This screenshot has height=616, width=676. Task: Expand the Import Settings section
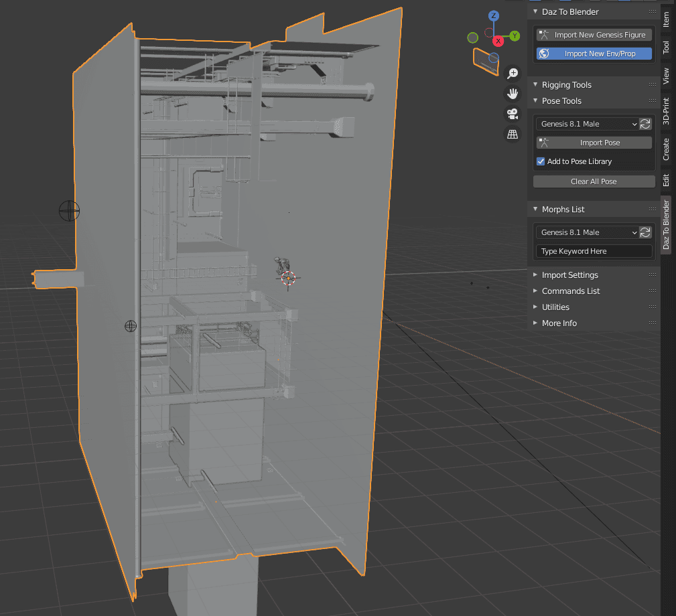[x=570, y=275]
